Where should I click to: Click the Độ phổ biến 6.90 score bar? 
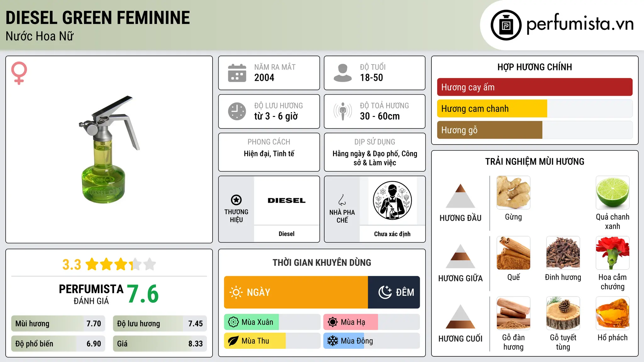coord(58,344)
